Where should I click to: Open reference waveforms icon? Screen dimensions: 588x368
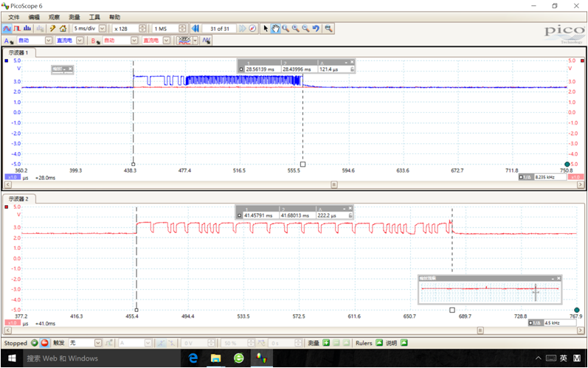click(x=207, y=41)
